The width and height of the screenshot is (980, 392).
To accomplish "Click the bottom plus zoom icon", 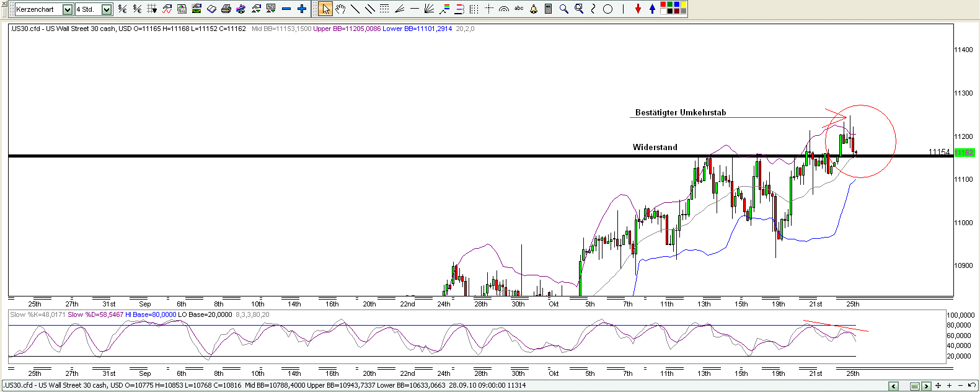I will click(949, 386).
